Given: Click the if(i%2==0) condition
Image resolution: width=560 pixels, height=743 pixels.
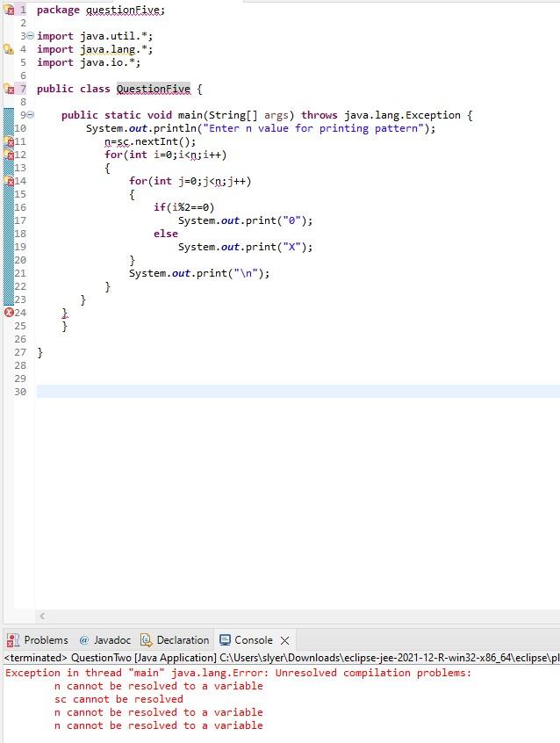Looking at the screenshot, I should pyautogui.click(x=183, y=207).
